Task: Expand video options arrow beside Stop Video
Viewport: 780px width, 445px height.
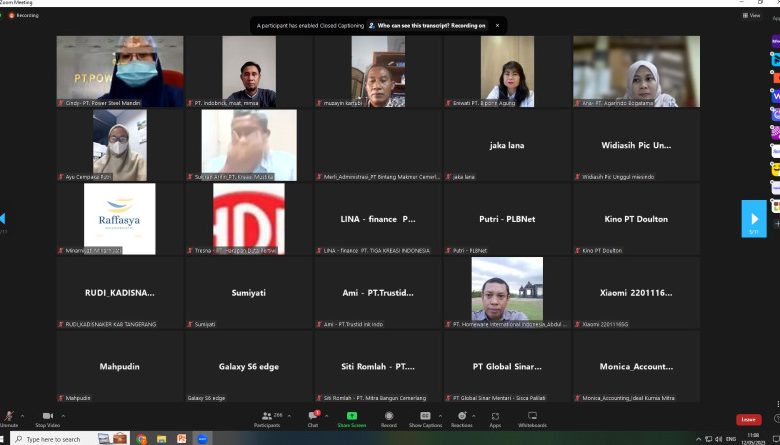Action: pyautogui.click(x=64, y=413)
